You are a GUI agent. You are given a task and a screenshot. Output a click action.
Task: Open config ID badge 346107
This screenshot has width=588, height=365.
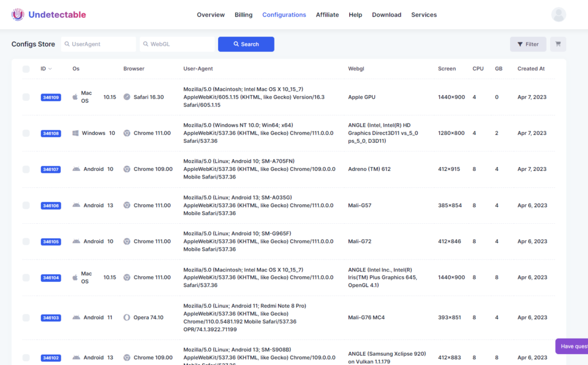51,169
